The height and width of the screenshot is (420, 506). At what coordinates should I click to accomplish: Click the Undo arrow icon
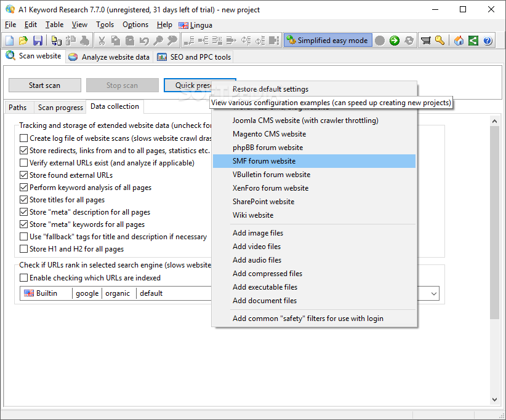click(144, 41)
